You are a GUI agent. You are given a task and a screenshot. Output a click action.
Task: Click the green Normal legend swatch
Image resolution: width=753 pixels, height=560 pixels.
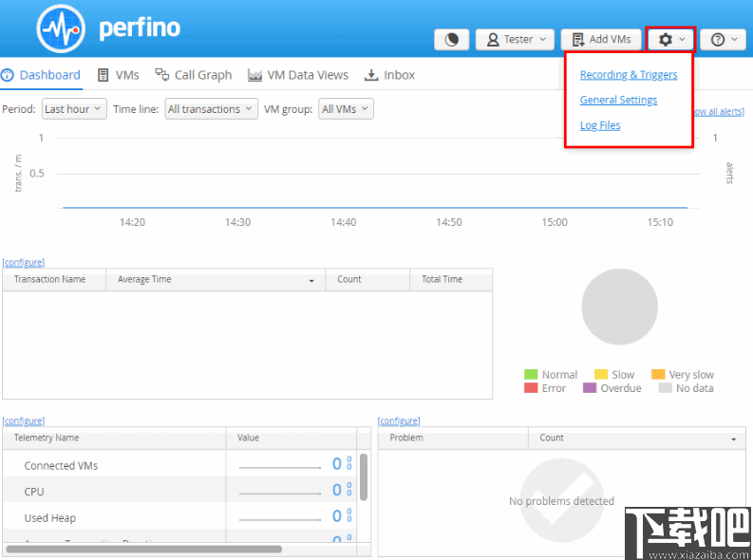coord(531,374)
